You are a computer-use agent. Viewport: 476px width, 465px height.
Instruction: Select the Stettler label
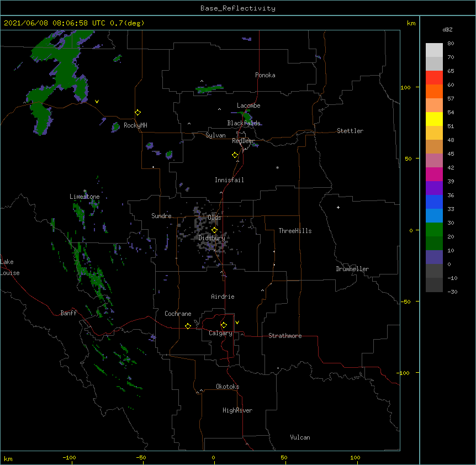(350, 131)
